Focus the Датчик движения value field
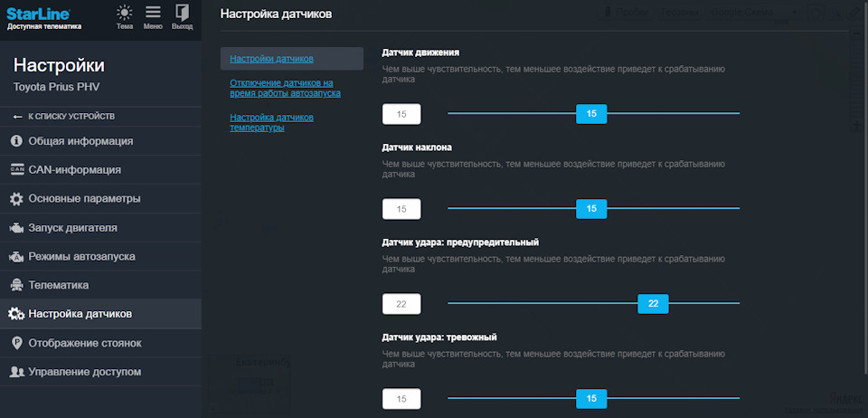Screen dimensions: 868x418 coord(401,114)
